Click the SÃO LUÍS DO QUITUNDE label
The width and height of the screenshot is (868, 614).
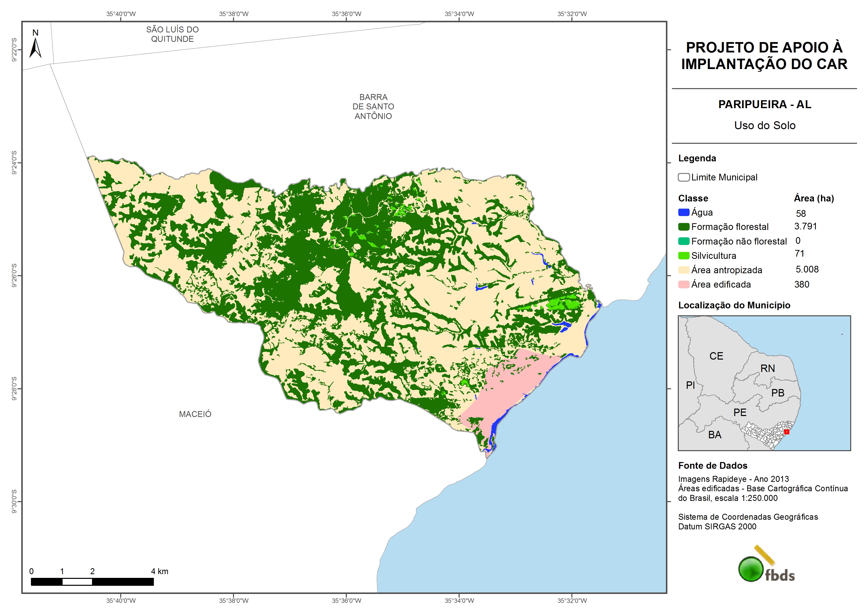tap(172, 34)
